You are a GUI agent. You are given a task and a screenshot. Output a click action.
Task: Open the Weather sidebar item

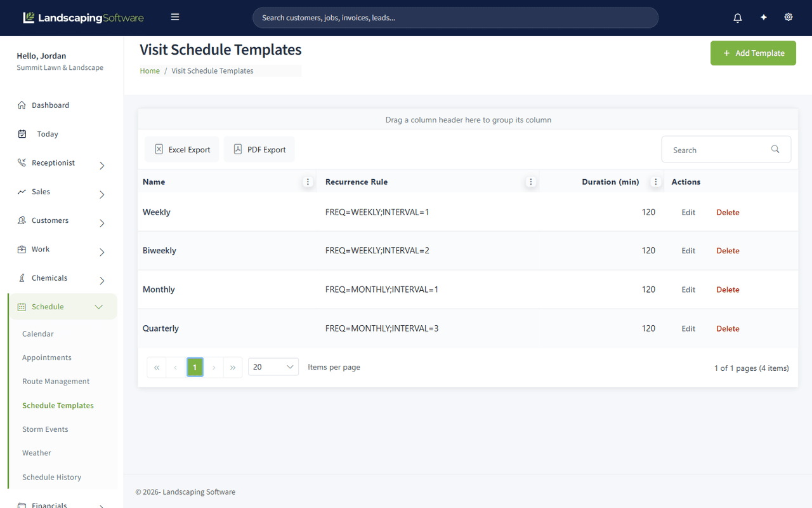pyautogui.click(x=37, y=453)
